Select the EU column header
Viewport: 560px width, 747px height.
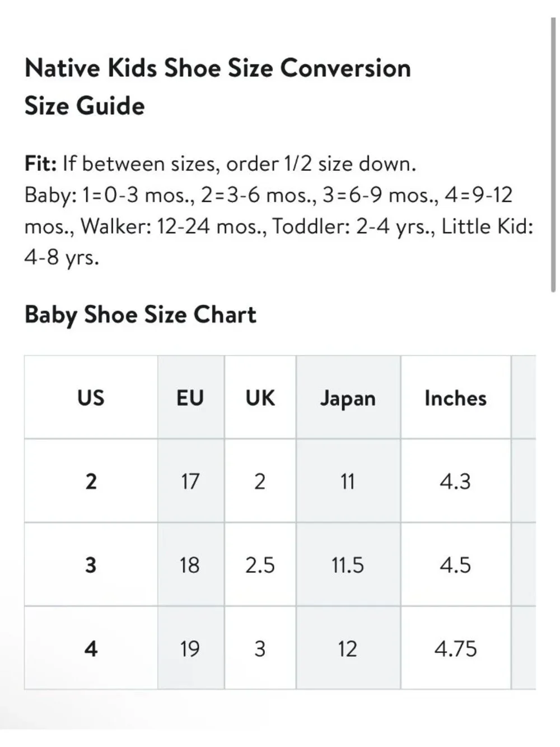[x=191, y=397]
